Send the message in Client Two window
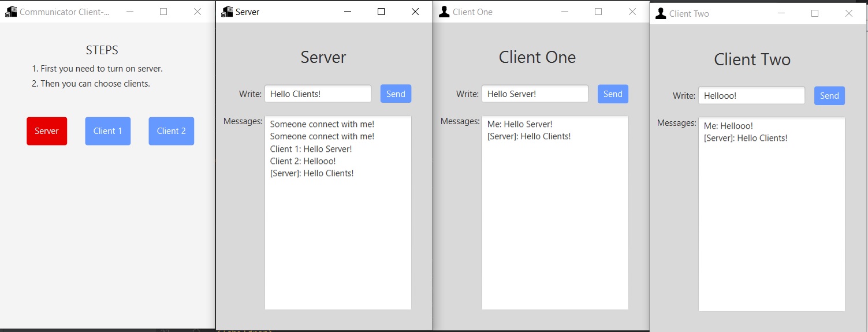Viewport: 868px width, 332px height. [x=829, y=96]
